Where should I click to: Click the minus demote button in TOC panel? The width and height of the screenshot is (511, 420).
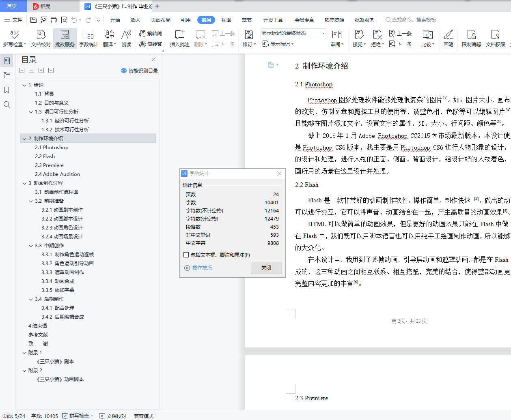click(51, 71)
